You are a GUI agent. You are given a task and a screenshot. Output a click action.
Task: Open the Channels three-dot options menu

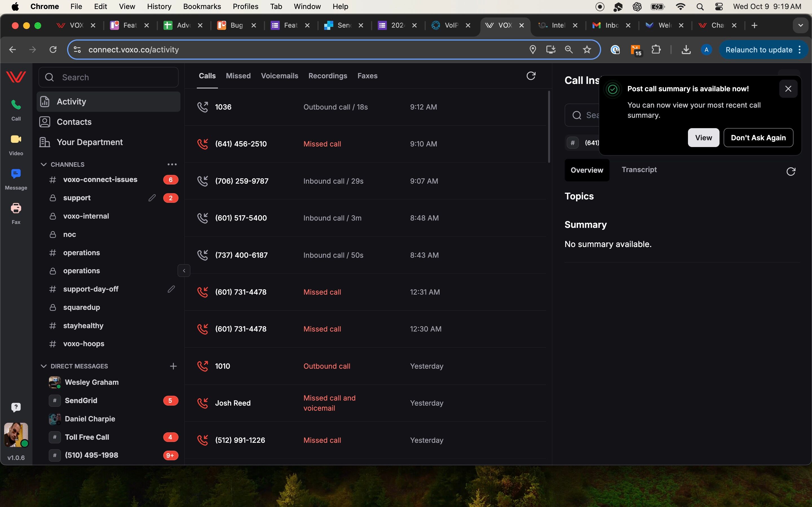coord(172,164)
